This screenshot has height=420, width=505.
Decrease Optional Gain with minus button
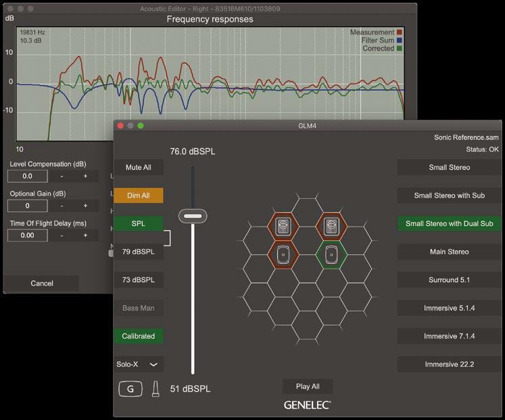(62, 206)
